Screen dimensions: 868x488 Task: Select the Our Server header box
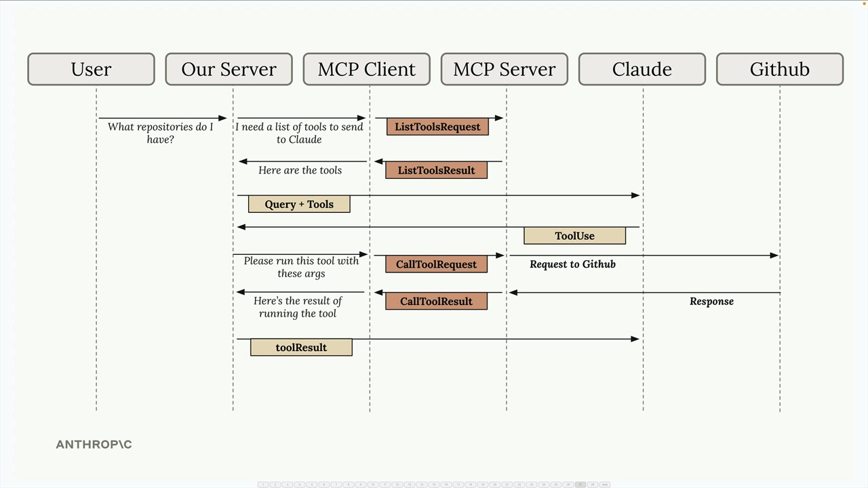tap(229, 69)
